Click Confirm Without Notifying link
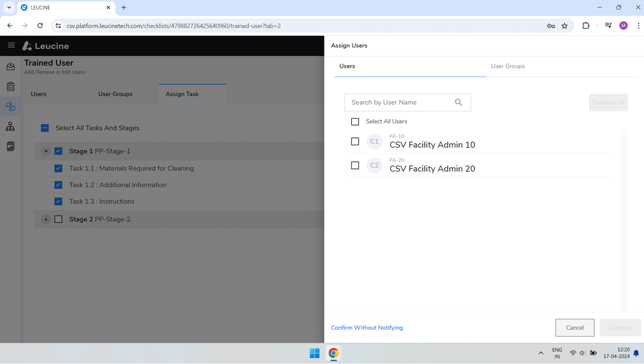Image resolution: width=644 pixels, height=364 pixels. 367,328
